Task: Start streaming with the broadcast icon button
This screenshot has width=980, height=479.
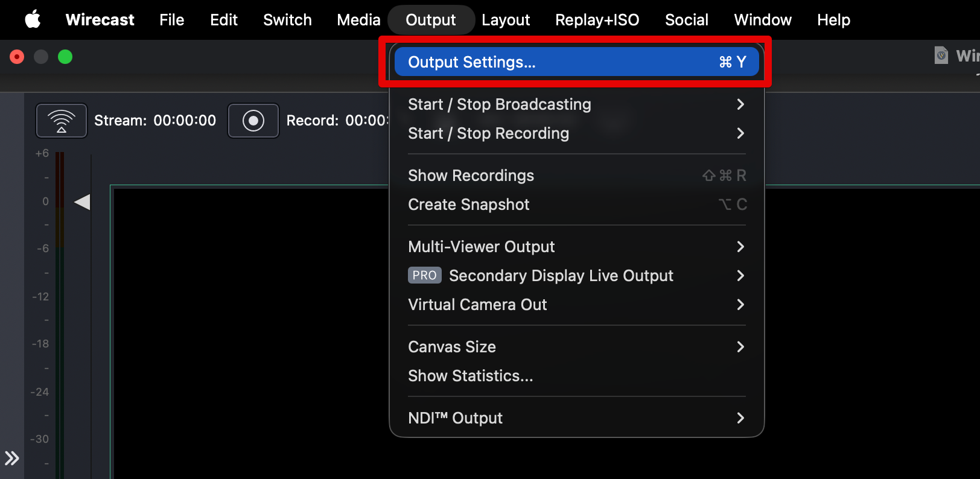Action: (62, 121)
